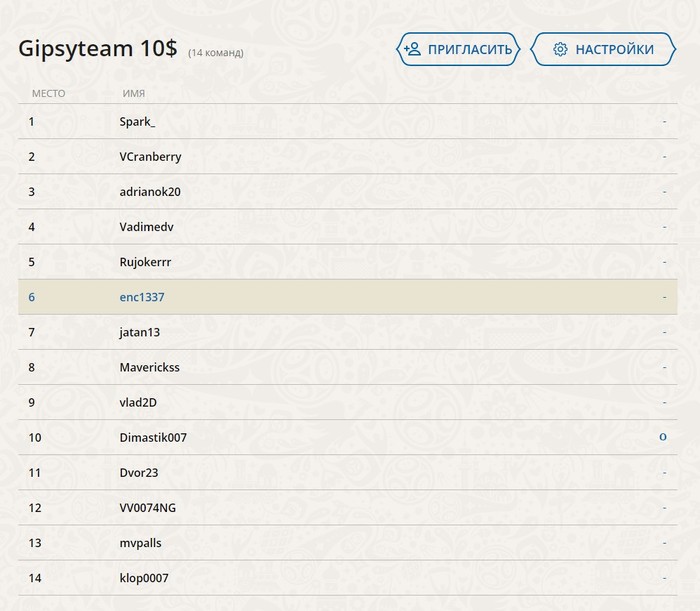This screenshot has height=611, width=700.
Task: Click the score 0 for Dimastik007
Action: [x=663, y=437]
